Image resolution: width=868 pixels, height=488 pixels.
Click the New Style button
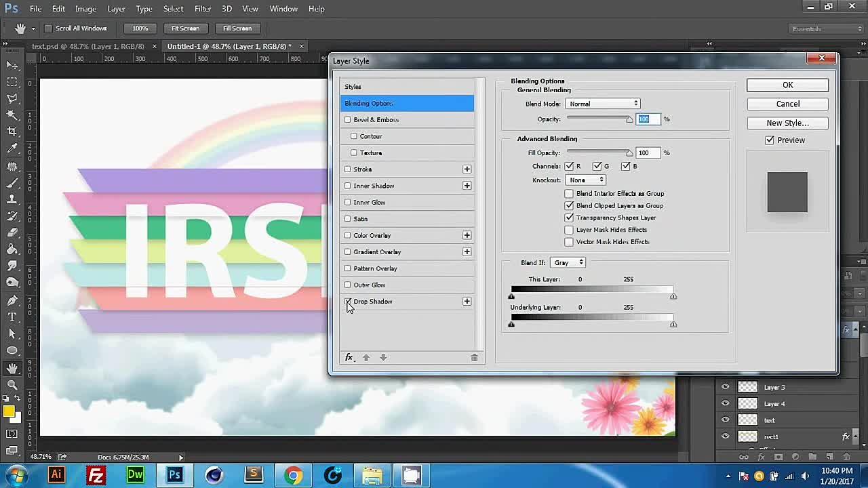[787, 123]
